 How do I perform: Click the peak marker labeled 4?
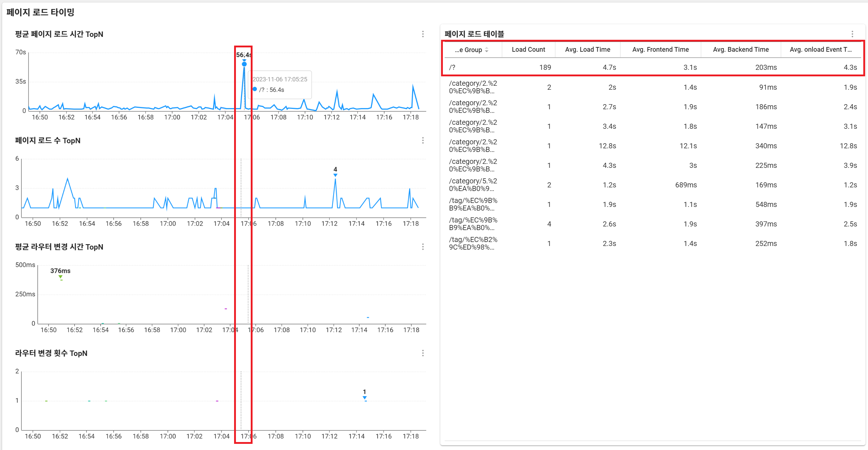(335, 175)
